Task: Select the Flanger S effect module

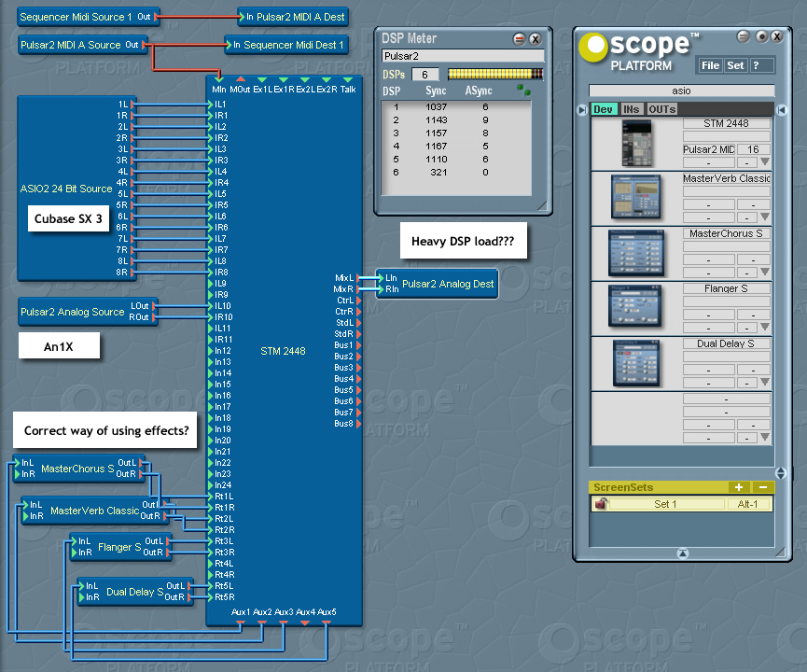Action: point(119,547)
